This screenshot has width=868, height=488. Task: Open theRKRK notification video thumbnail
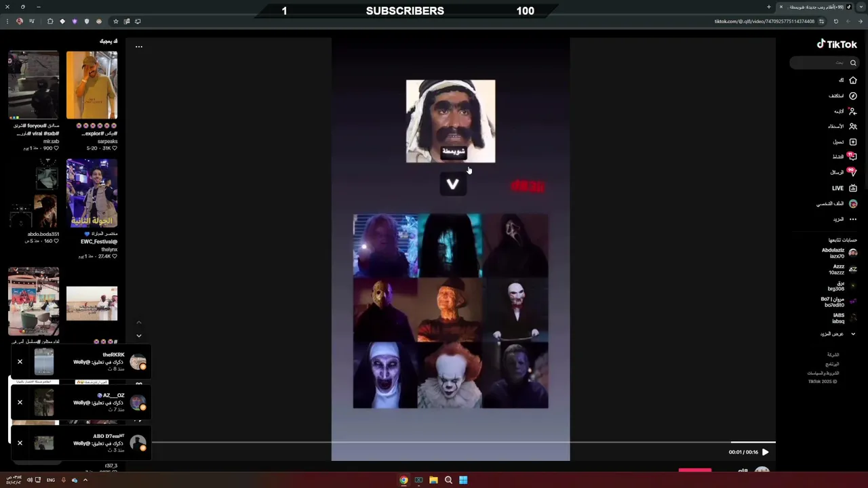click(x=44, y=362)
